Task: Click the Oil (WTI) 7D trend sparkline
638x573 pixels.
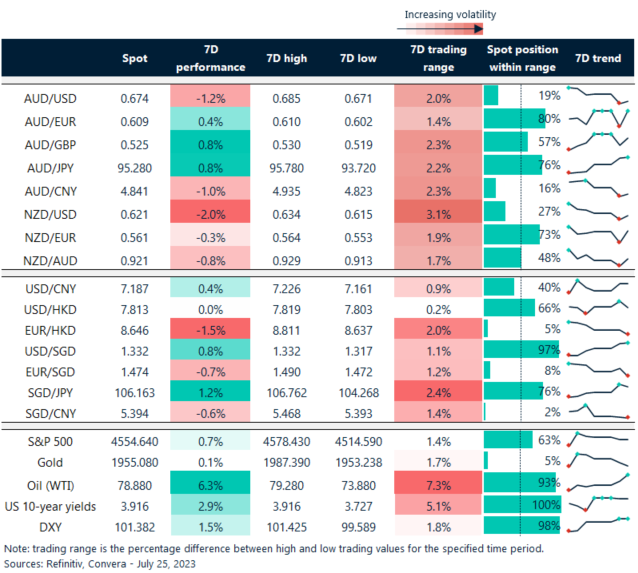Action: (x=598, y=482)
